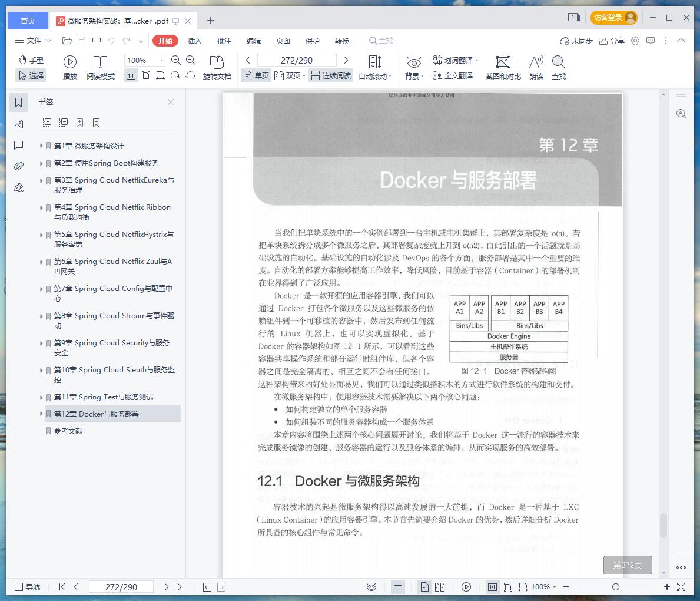Open the bookmarks sidebar panel icon
This screenshot has width=700, height=601.
pyautogui.click(x=19, y=103)
